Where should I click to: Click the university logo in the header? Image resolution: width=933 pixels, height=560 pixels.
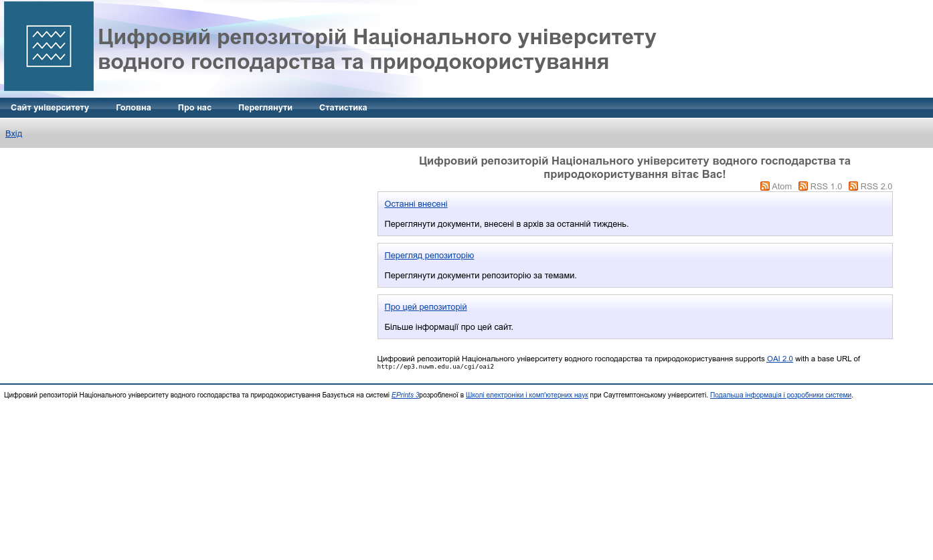[x=48, y=45]
